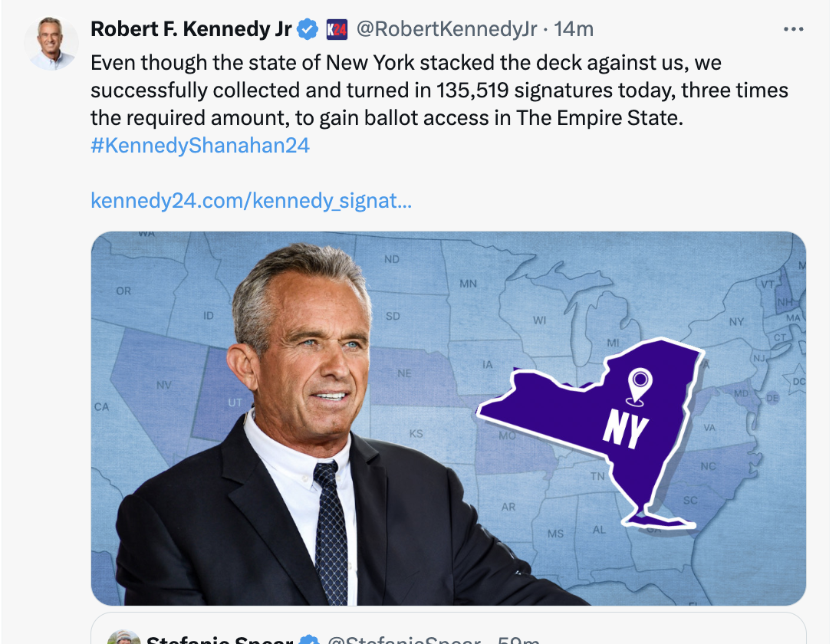Click the K24 affiliation badge icon
Viewport: 839px width, 644px height.
click(337, 29)
